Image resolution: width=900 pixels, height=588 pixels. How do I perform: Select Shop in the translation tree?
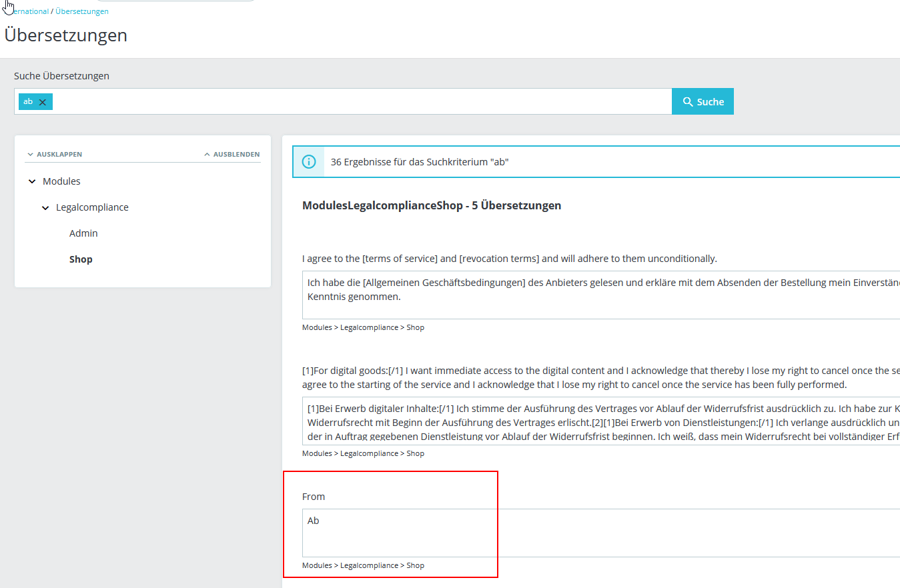81,259
